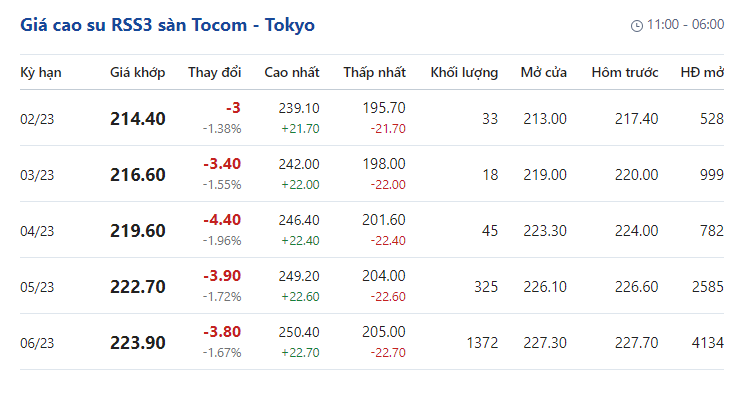Image resolution: width=749 pixels, height=402 pixels.
Task: Click the 06/23 volume value 1372
Action: 482,342
